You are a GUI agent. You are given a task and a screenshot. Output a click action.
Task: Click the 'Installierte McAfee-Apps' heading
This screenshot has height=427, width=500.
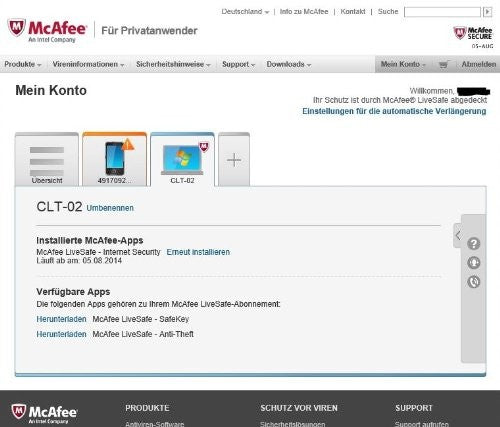[x=90, y=240]
